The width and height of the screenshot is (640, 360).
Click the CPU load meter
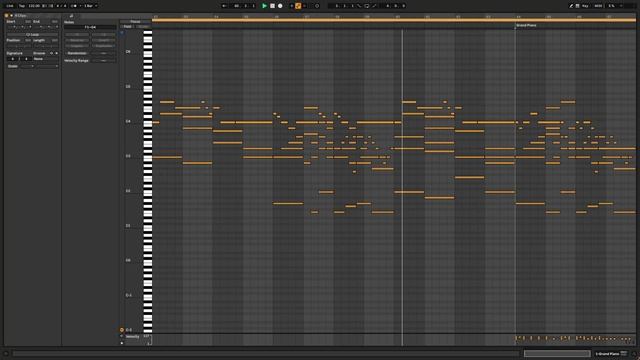pyautogui.click(x=611, y=6)
